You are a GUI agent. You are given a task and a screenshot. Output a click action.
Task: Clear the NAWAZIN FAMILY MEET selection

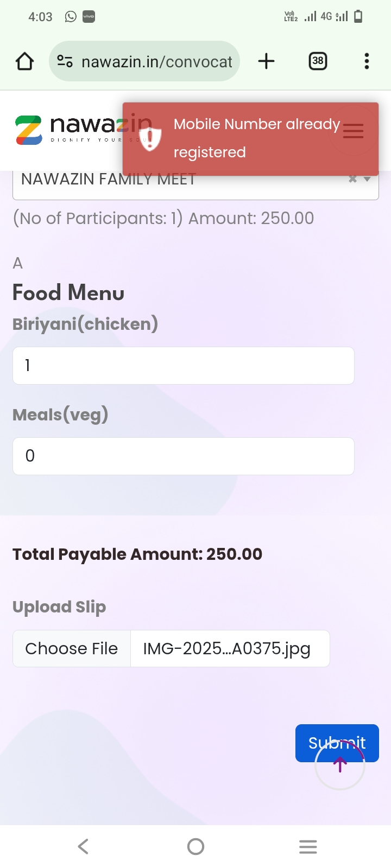(352, 179)
